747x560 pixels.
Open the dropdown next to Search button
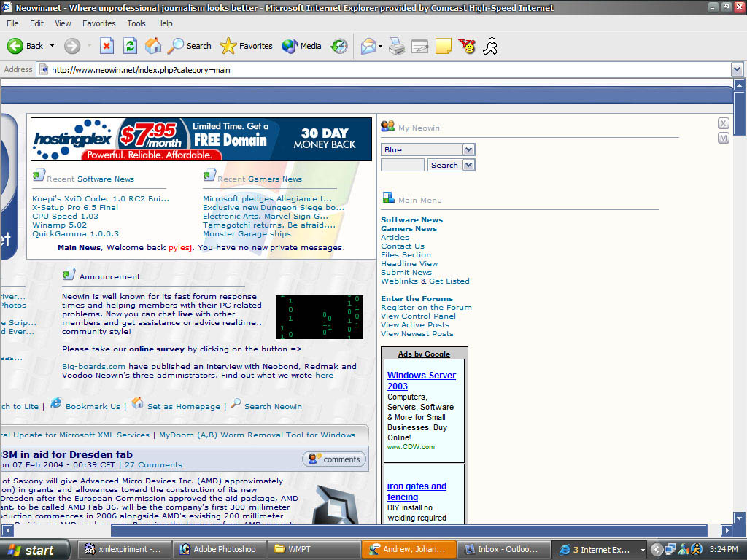469,165
